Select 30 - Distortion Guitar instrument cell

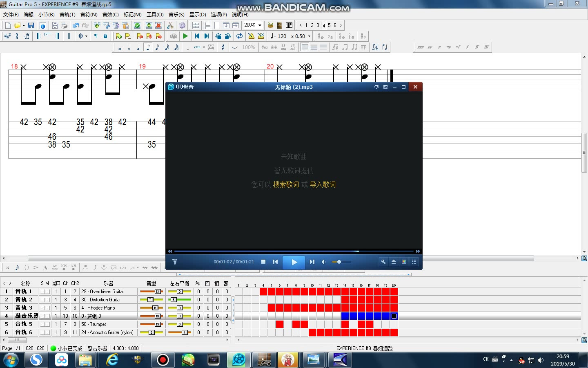pyautogui.click(x=108, y=300)
